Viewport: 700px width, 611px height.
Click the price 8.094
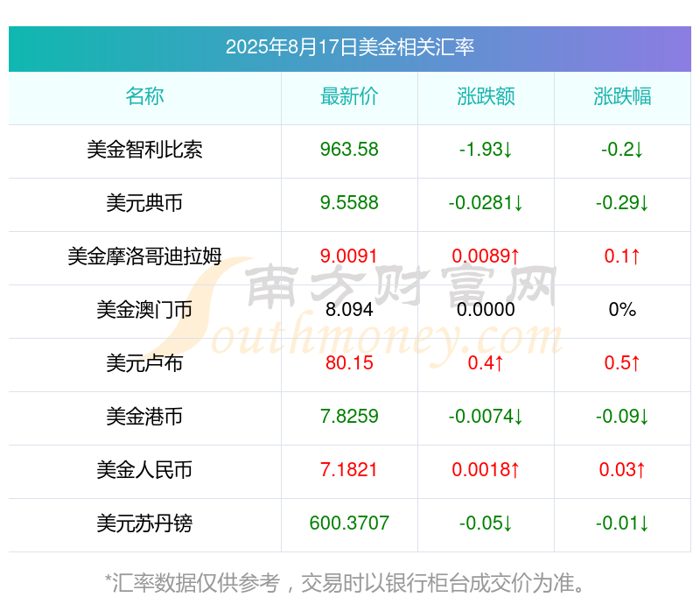click(x=349, y=310)
